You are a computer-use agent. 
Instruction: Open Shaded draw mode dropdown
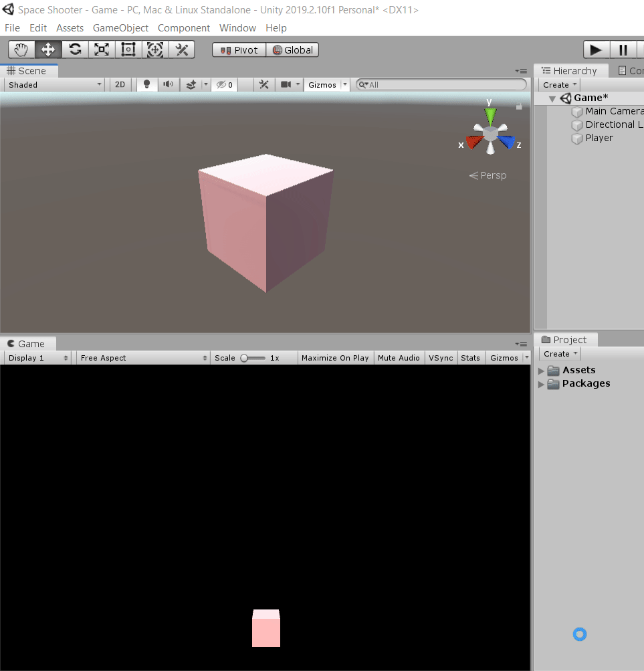coord(54,85)
